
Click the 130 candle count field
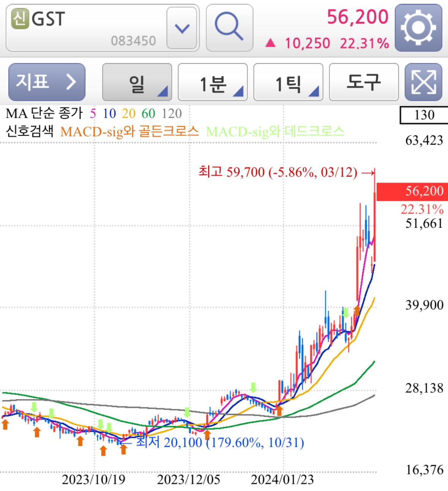coord(425,115)
